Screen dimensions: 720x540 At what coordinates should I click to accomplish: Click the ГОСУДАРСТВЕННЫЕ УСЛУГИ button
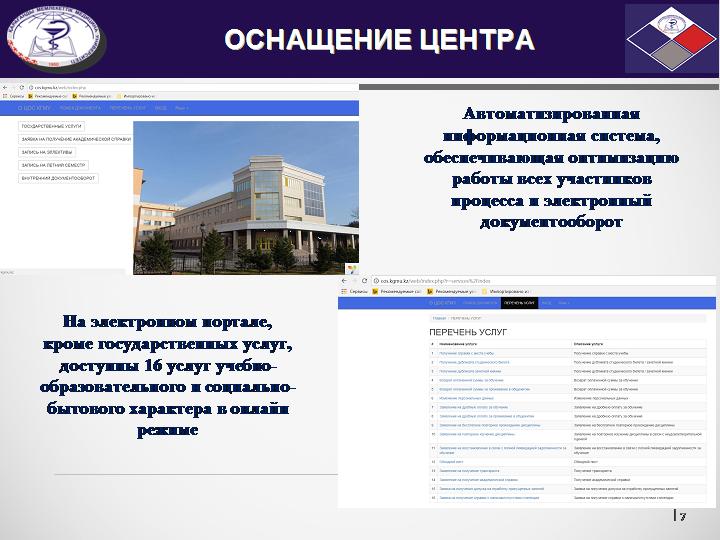[51, 127]
